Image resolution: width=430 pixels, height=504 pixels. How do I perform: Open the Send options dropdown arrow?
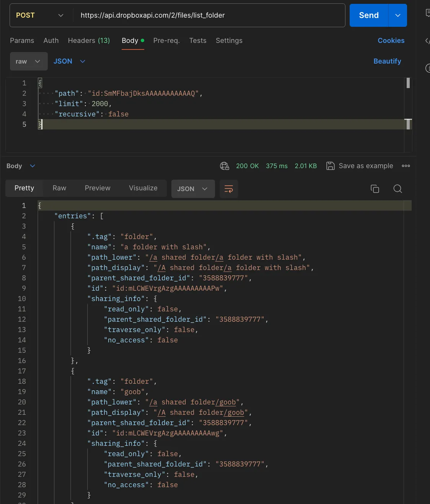coord(398,15)
